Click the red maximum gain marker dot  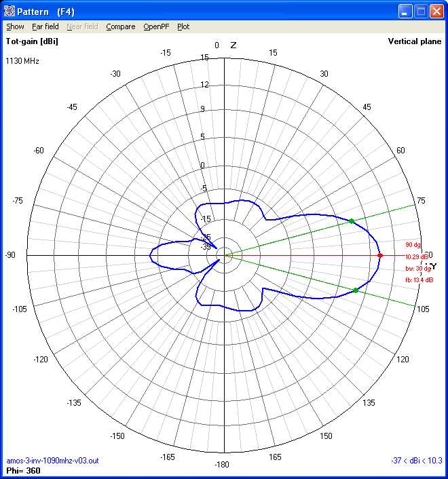pos(380,256)
